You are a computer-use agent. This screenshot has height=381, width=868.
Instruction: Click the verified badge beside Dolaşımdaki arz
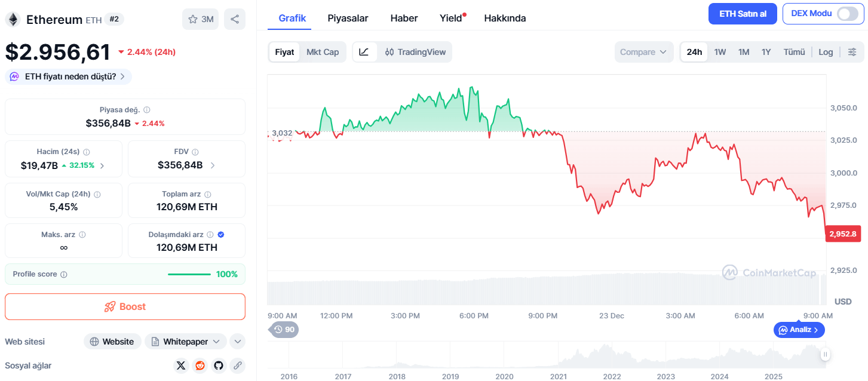coord(221,235)
